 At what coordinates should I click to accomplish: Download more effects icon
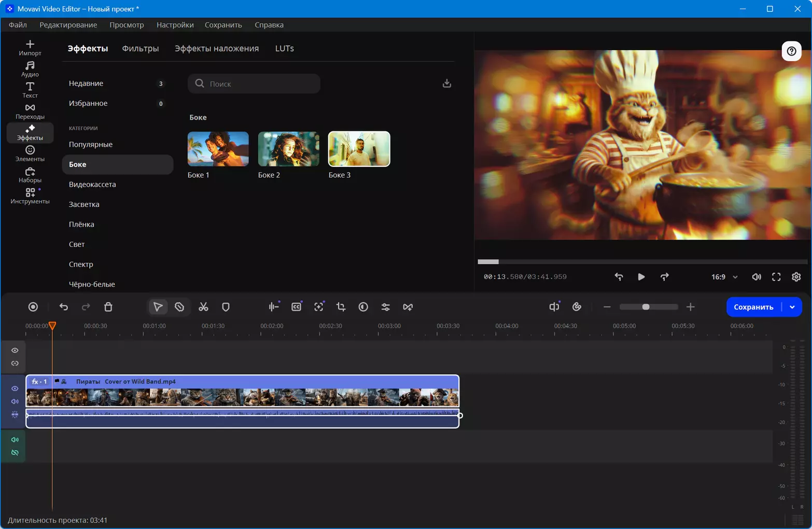[x=446, y=83]
